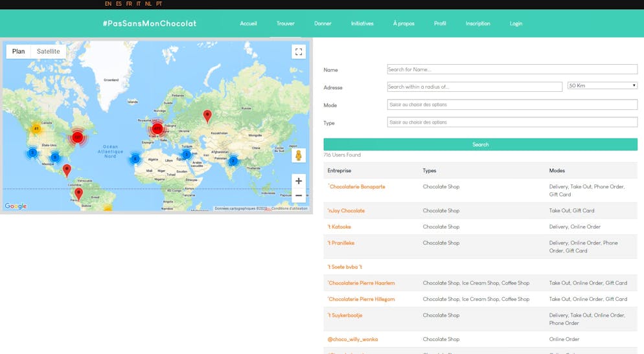Click the blue cluster near Turquie and Egypt

(187, 155)
